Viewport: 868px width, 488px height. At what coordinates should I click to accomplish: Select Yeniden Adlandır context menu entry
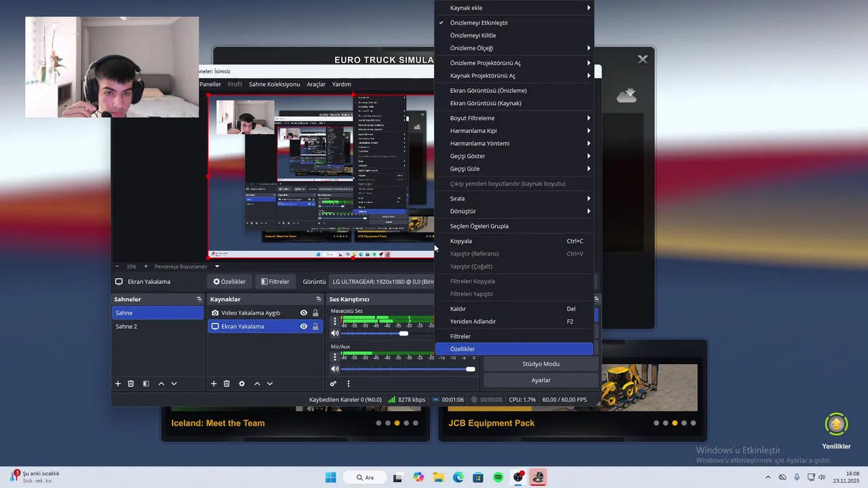pyautogui.click(x=515, y=321)
